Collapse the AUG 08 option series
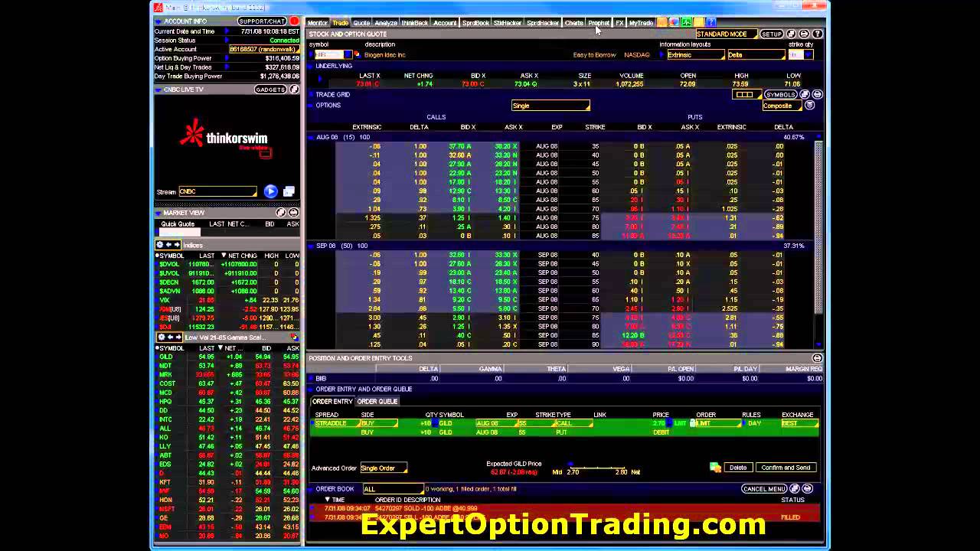 312,137
